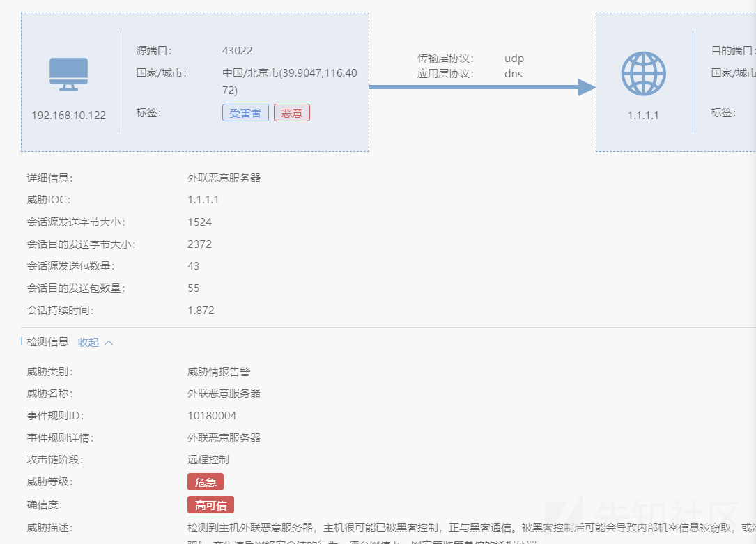Toggle the victim label on the source host
This screenshot has width=756, height=544.
[245, 112]
